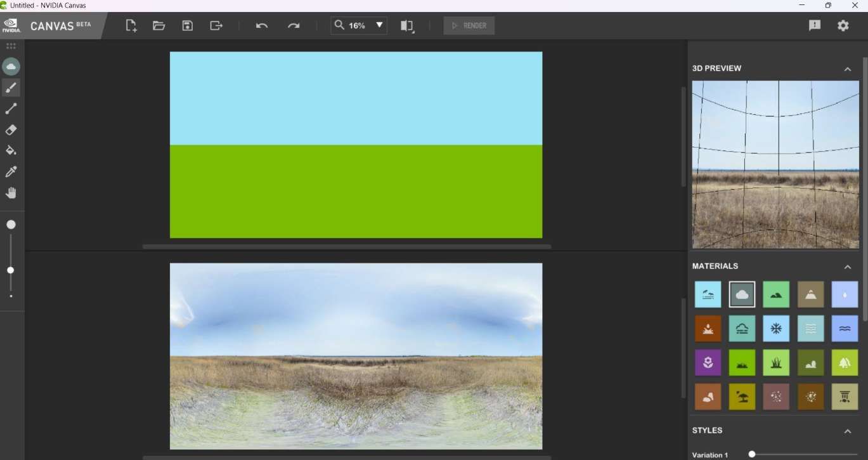
Task: Select the Snow material
Action: coord(776,328)
